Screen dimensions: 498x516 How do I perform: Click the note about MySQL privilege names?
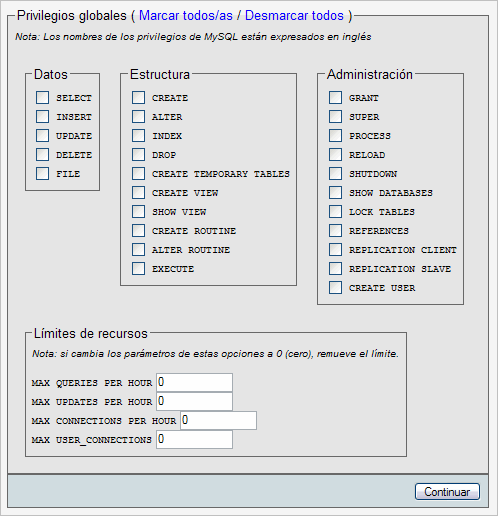pyautogui.click(x=193, y=37)
